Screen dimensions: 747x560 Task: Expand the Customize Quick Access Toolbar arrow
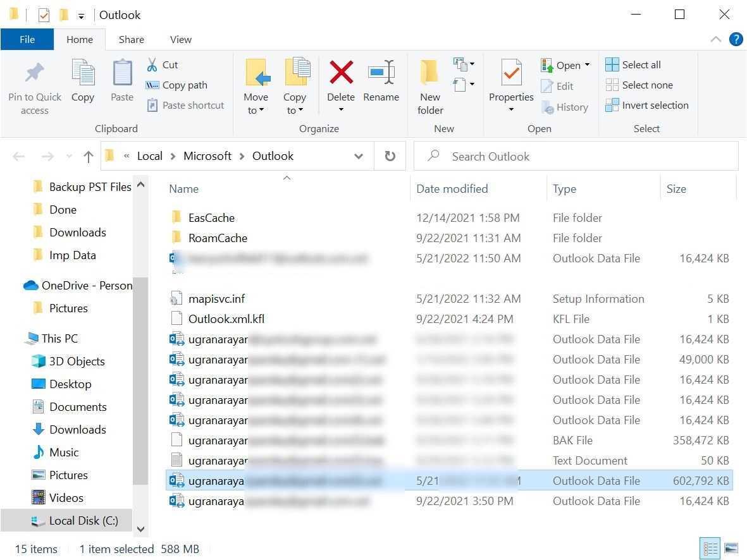82,16
